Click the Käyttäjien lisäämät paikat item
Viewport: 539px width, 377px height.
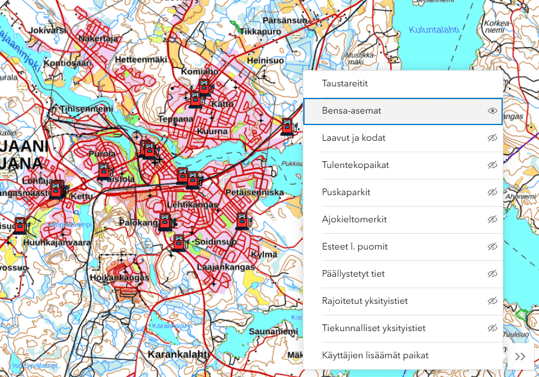coord(403,355)
